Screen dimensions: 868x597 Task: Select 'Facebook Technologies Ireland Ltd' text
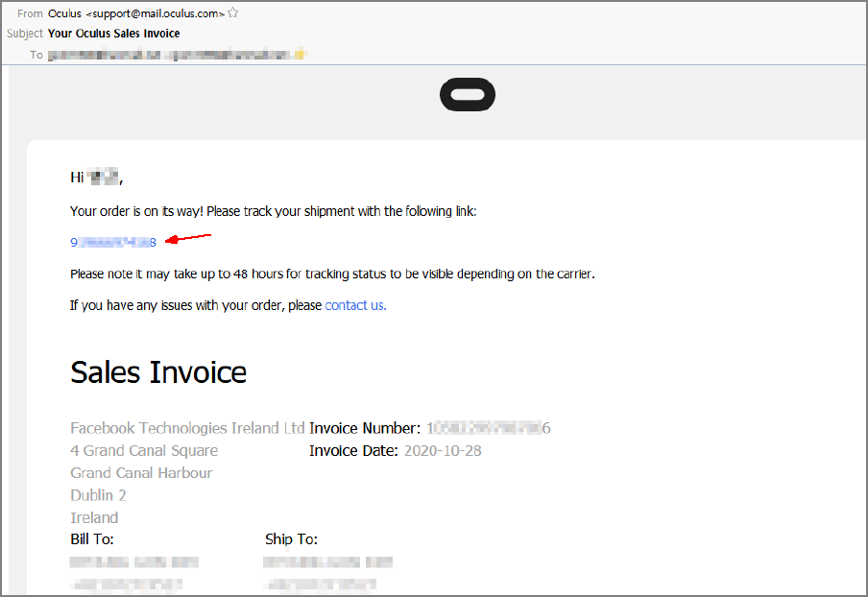click(187, 428)
